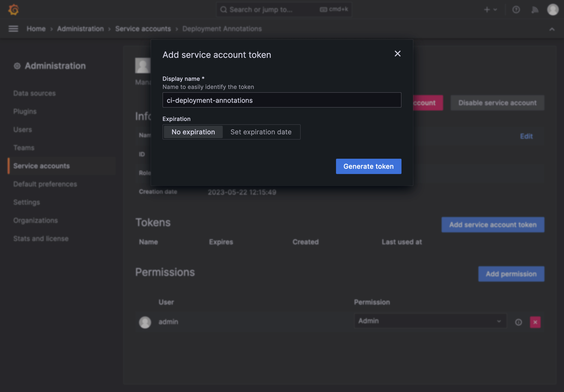Click the Display name input field

pyautogui.click(x=282, y=100)
